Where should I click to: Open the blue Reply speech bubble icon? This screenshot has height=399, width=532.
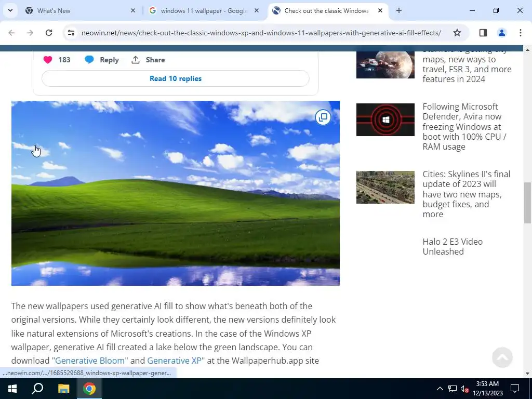click(89, 60)
